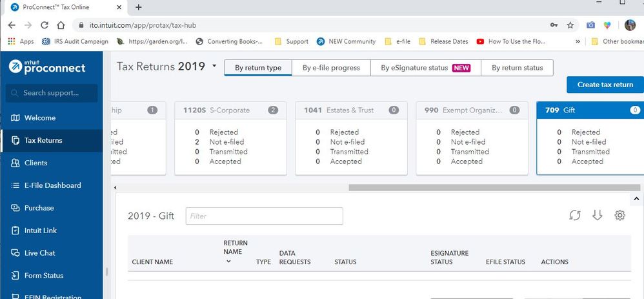
Task: Bookmark this page with the star
Action: pos(570,25)
